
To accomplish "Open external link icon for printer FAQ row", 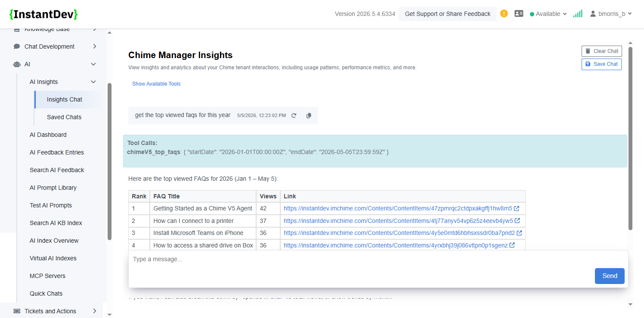I will click(517, 221).
